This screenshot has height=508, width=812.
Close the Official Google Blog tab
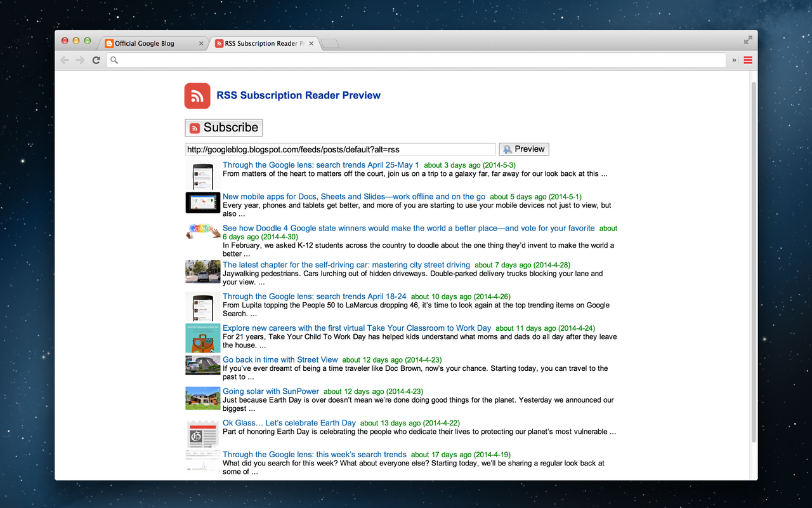(x=201, y=44)
